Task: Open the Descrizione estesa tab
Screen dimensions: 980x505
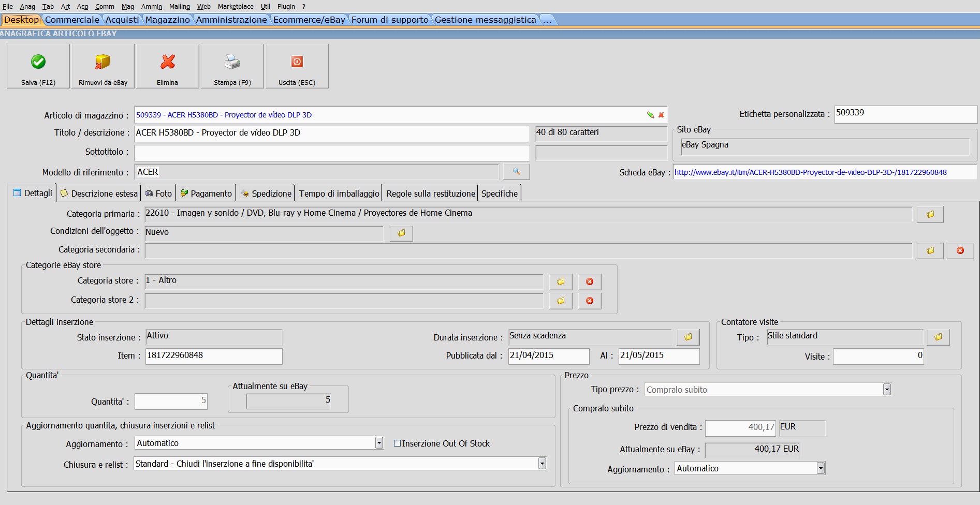Action: [x=99, y=194]
